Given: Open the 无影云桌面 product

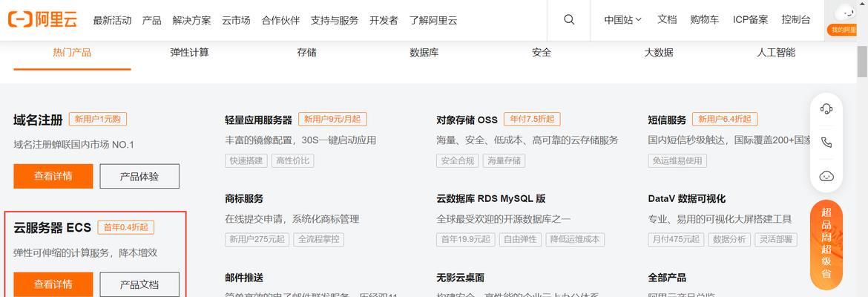Looking at the screenshot, I should (x=461, y=278).
